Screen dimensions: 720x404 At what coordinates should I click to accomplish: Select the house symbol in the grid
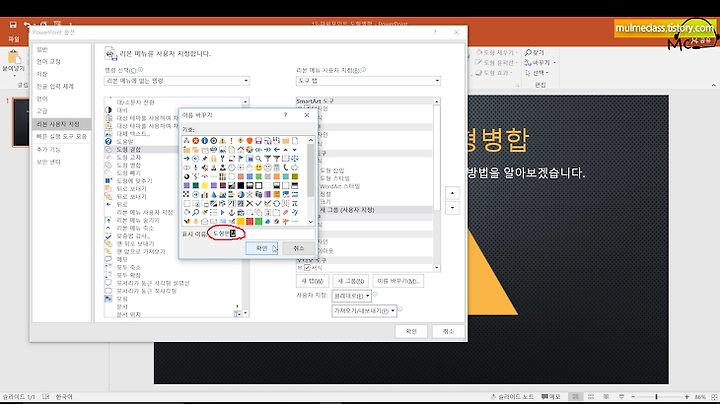[241, 150]
